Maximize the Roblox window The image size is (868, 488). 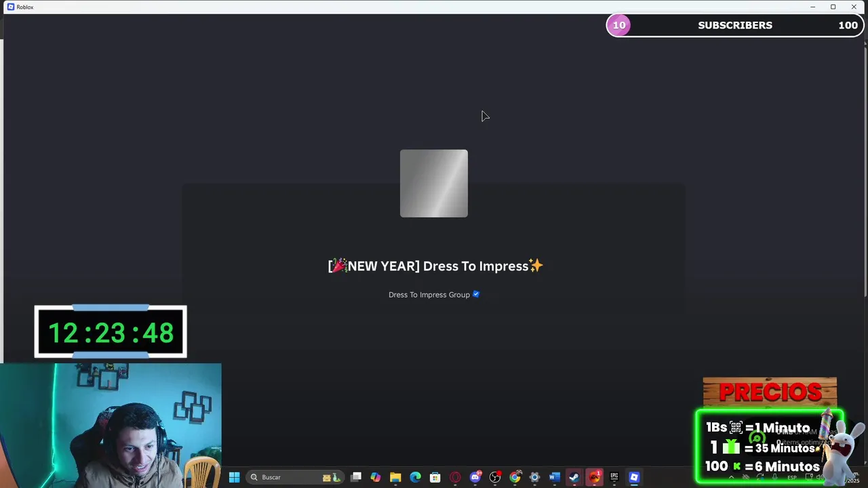833,7
